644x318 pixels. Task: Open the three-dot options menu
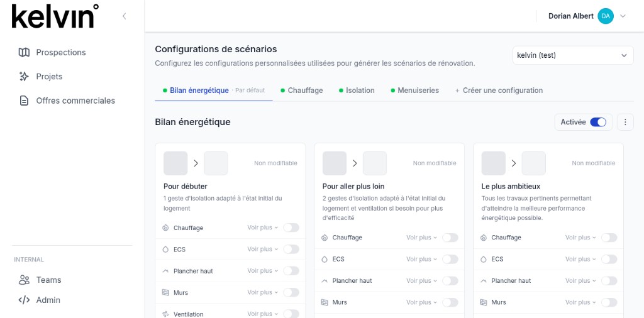(625, 123)
